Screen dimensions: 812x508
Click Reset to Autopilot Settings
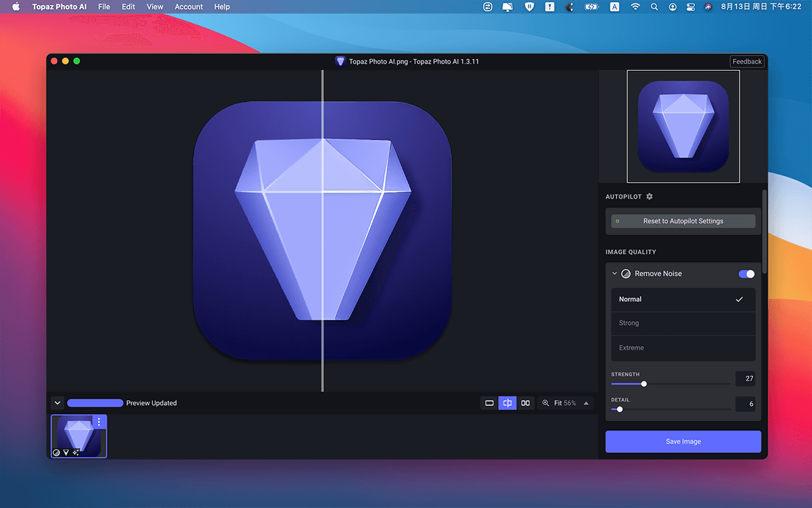683,221
